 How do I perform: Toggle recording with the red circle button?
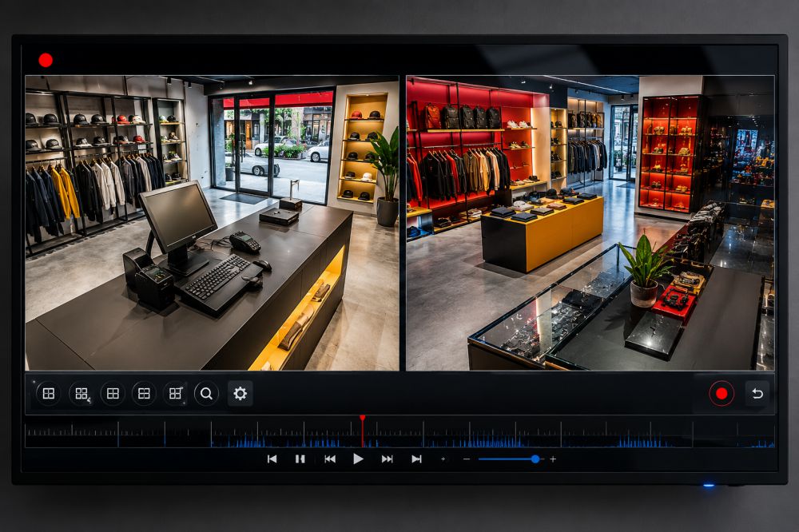(x=721, y=393)
